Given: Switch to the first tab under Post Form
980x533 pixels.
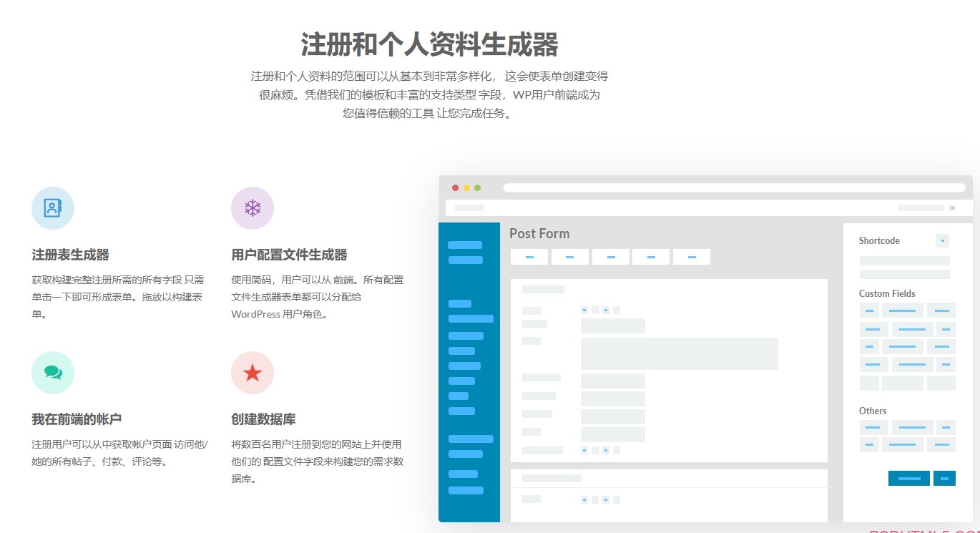Looking at the screenshot, I should (x=529, y=256).
